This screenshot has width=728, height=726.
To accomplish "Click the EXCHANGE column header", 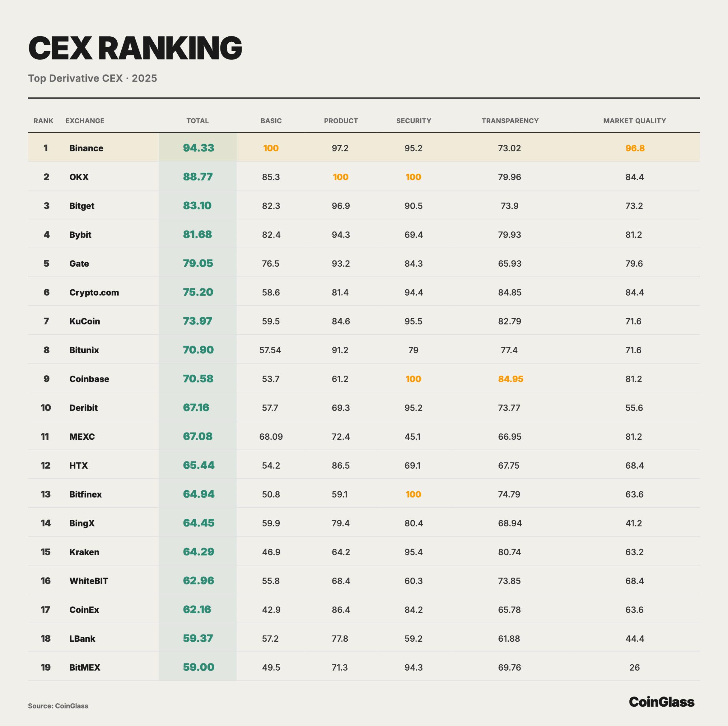I will [x=85, y=121].
